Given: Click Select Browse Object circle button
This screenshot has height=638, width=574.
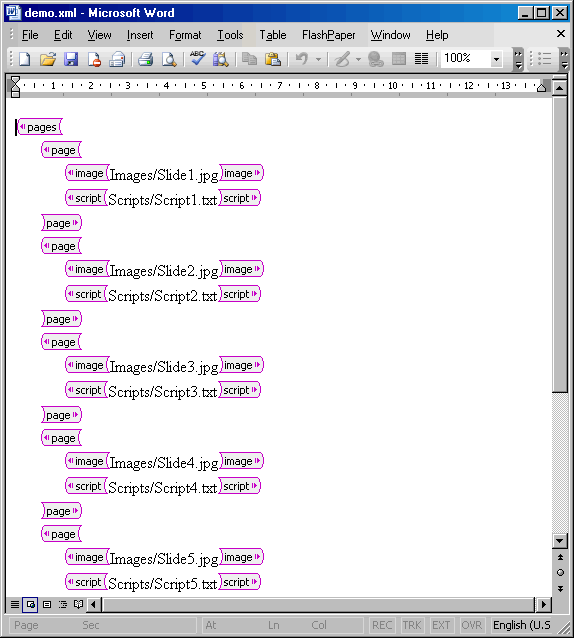Looking at the screenshot, I should pos(560,573).
